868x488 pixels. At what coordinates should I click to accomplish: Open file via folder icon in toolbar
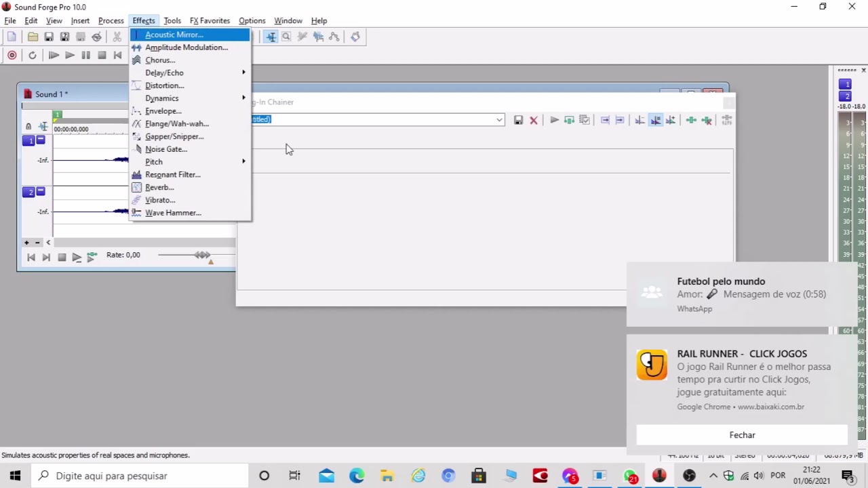pos(33,37)
